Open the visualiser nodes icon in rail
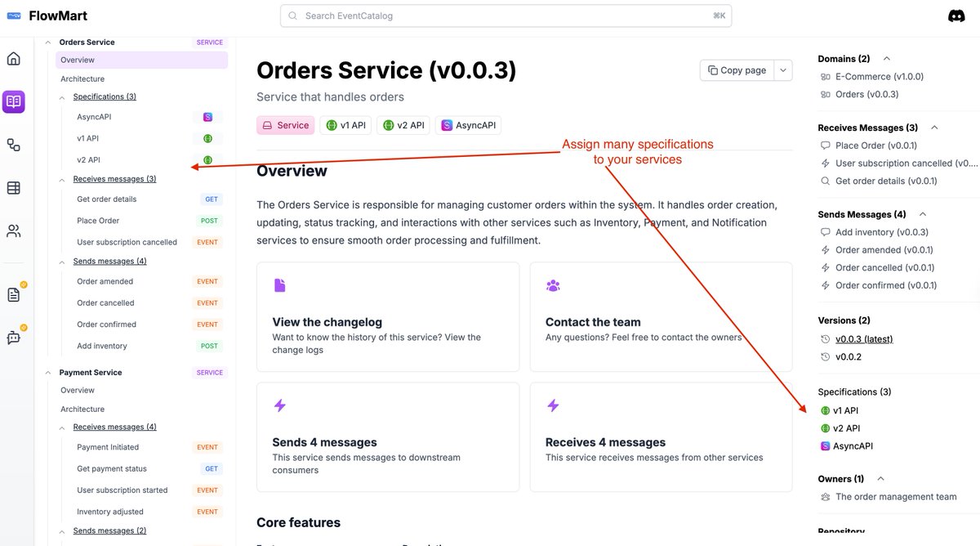980x546 pixels. [x=14, y=145]
